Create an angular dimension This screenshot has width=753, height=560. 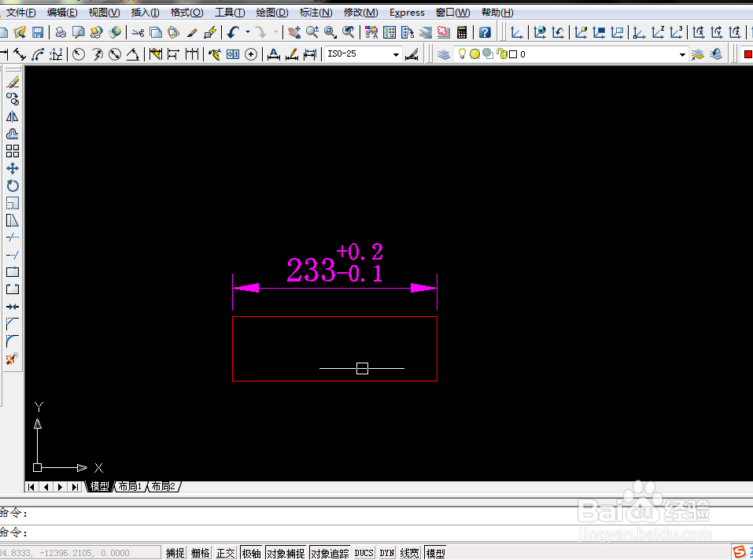point(132,54)
